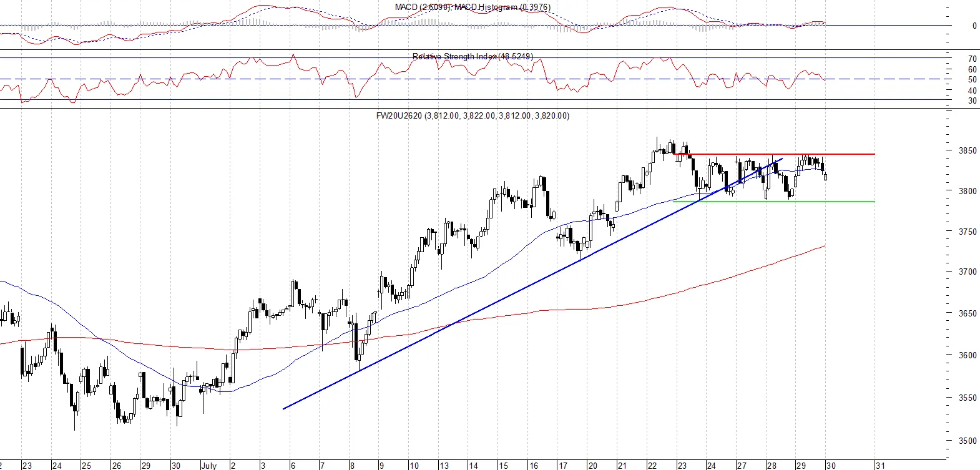The width and height of the screenshot is (980, 470).
Task: Click the RSI 70 level label
Action: 973,59
